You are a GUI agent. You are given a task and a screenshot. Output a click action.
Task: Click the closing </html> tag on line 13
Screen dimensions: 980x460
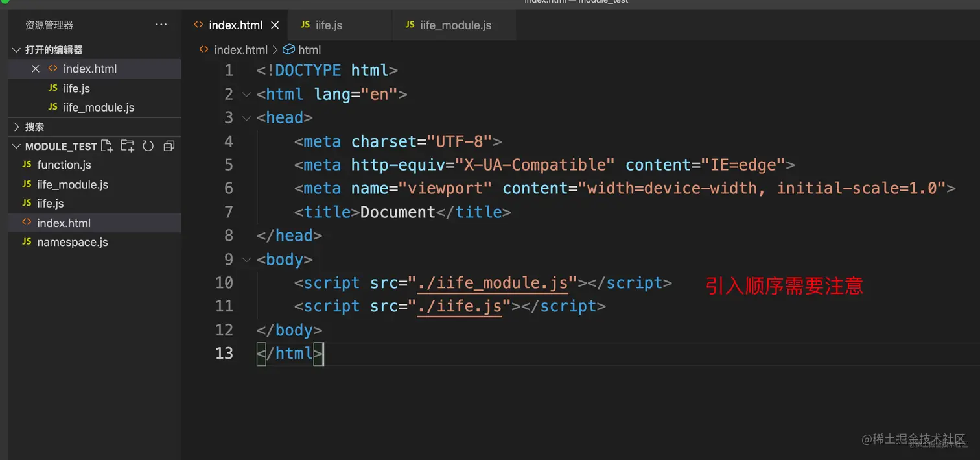pos(289,354)
